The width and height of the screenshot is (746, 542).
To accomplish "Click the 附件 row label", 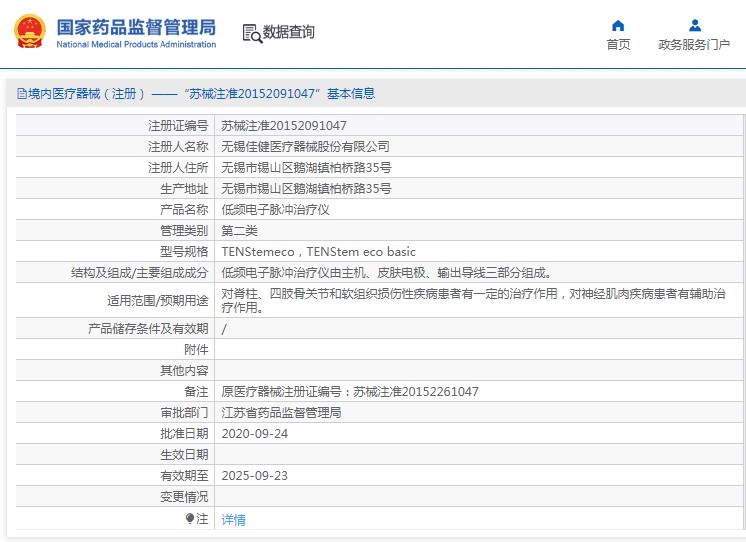I will pyautogui.click(x=196, y=350).
